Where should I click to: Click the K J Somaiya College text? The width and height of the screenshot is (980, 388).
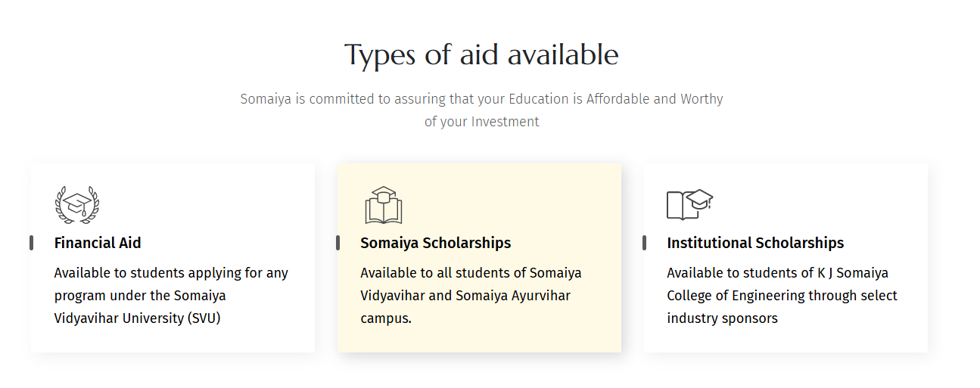(777, 284)
